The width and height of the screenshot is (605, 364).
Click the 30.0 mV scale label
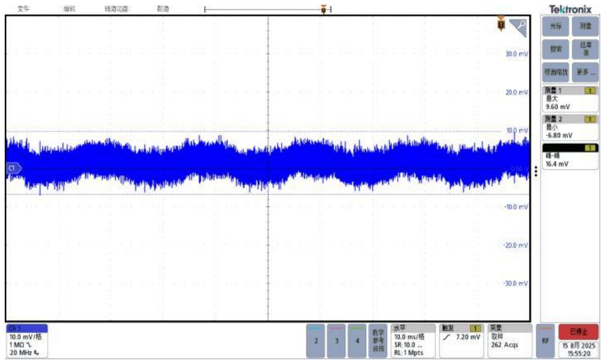516,54
